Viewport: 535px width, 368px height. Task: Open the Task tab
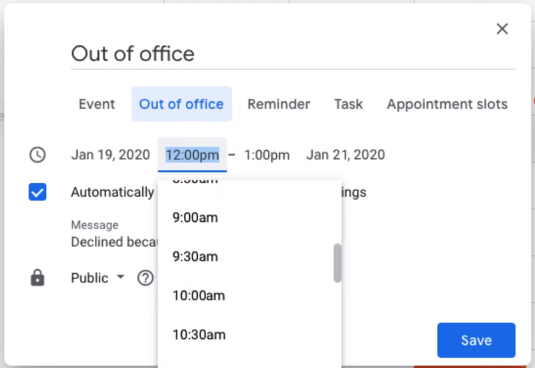(x=348, y=104)
